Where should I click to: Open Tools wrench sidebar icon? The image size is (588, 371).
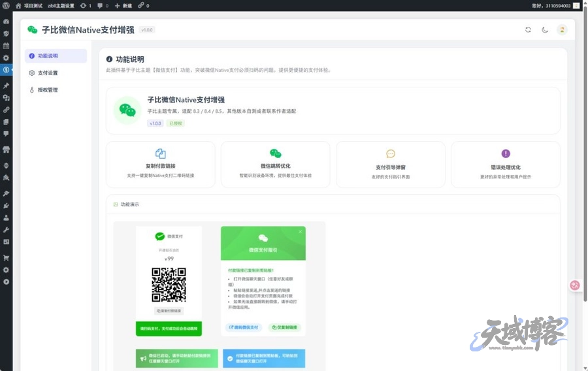pyautogui.click(x=6, y=230)
